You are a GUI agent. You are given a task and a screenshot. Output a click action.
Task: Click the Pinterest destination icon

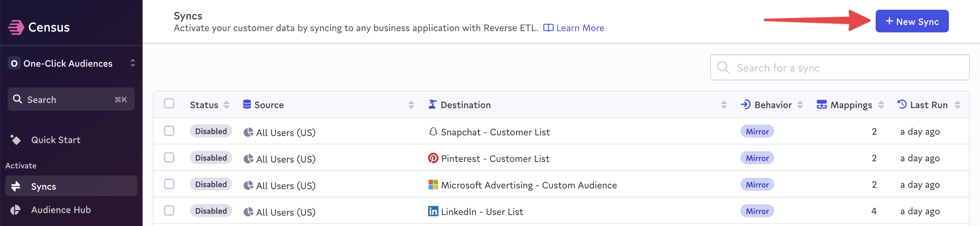433,158
